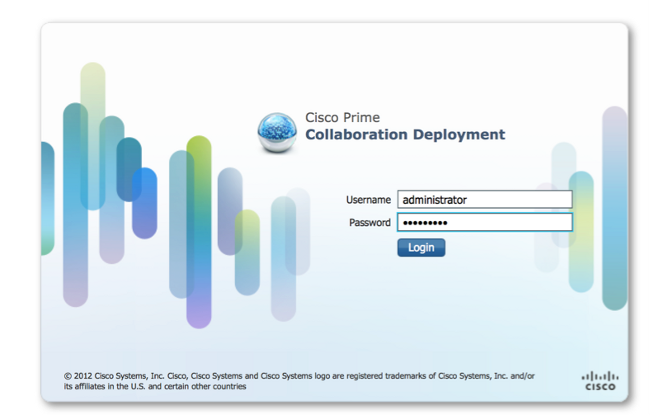This screenshot has width=650, height=415.
Task: Click the "Password" label
Action: (x=369, y=223)
